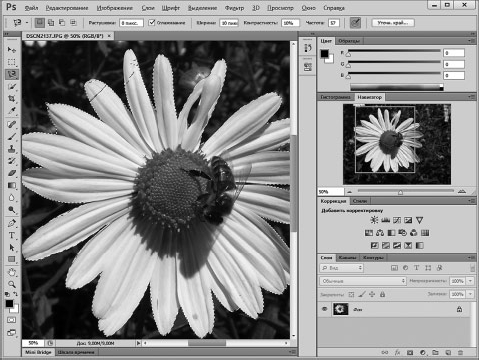Select the Eyedropper tool
This screenshot has height=360, width=479.
point(12,110)
